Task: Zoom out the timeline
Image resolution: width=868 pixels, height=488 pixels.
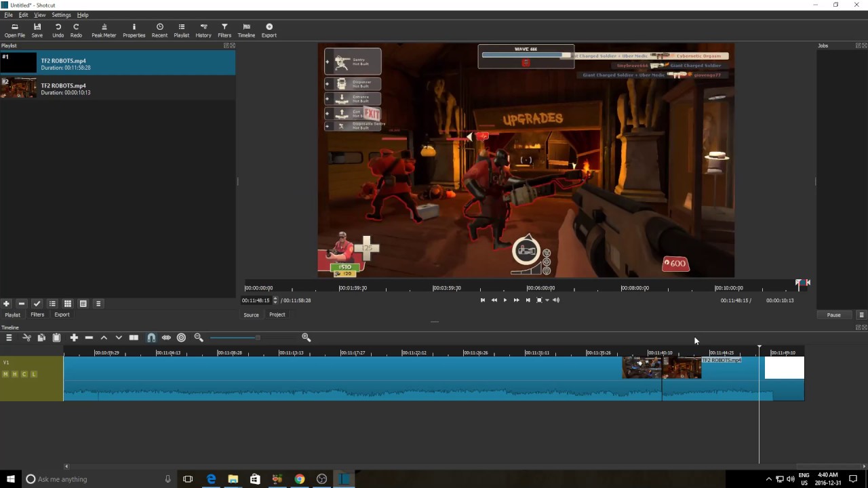Action: click(x=199, y=338)
